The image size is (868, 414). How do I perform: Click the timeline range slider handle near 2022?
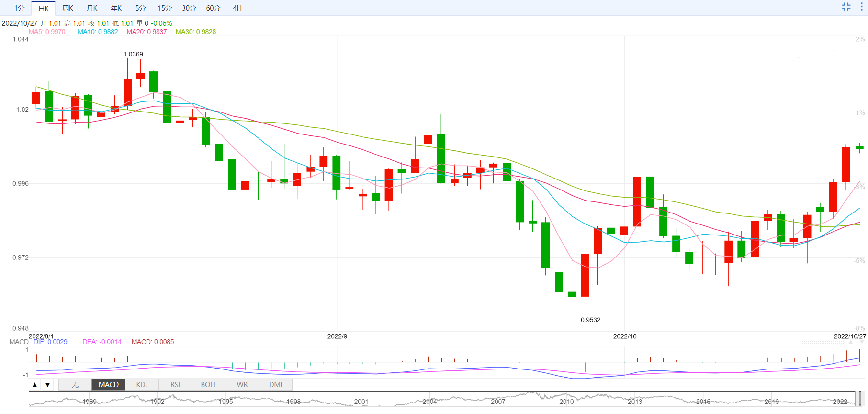860,399
